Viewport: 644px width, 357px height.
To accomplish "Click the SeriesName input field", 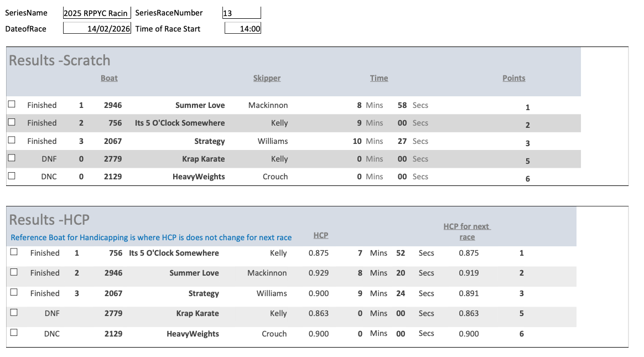I will (97, 13).
